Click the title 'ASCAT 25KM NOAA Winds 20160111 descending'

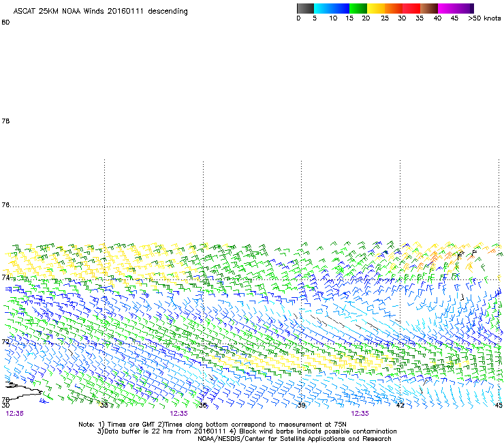point(100,12)
